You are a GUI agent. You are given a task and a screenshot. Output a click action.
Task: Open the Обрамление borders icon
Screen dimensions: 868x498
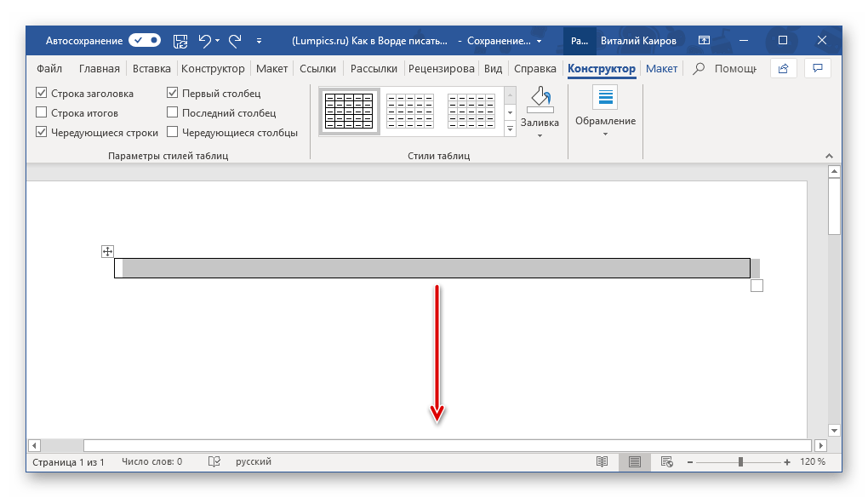click(x=605, y=99)
